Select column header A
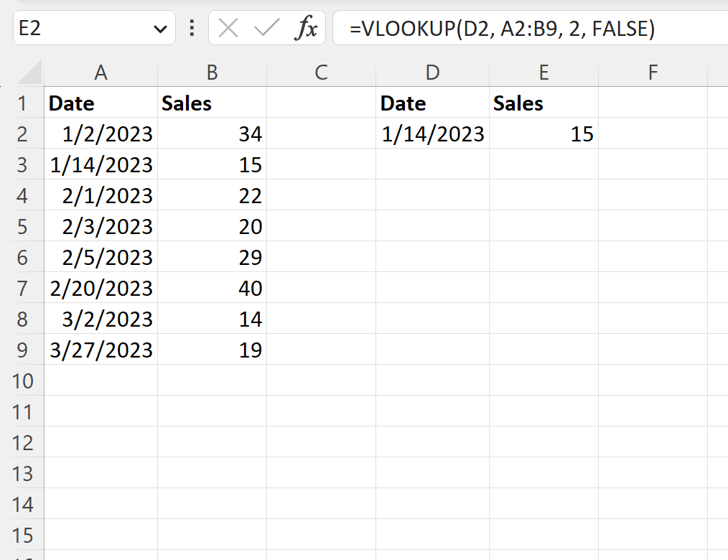Image resolution: width=728 pixels, height=560 pixels. pyautogui.click(x=101, y=72)
